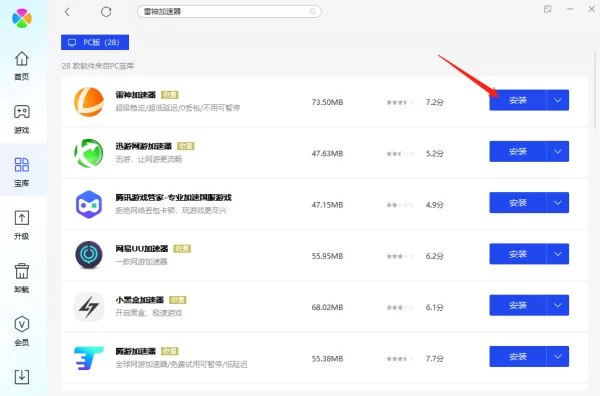Click the 网易UU加速器 app icon

point(89,255)
